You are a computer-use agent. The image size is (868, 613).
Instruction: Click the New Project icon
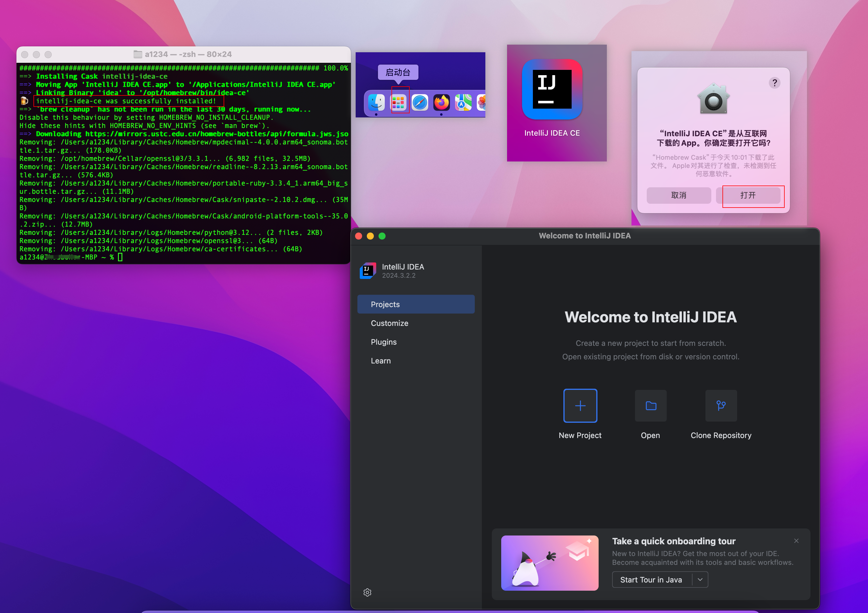tap(580, 405)
